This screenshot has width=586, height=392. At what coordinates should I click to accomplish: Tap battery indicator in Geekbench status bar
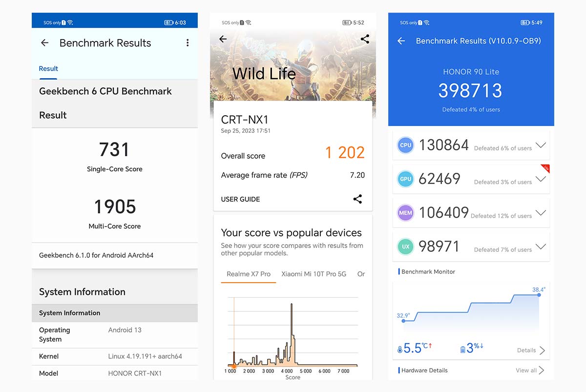tap(169, 22)
